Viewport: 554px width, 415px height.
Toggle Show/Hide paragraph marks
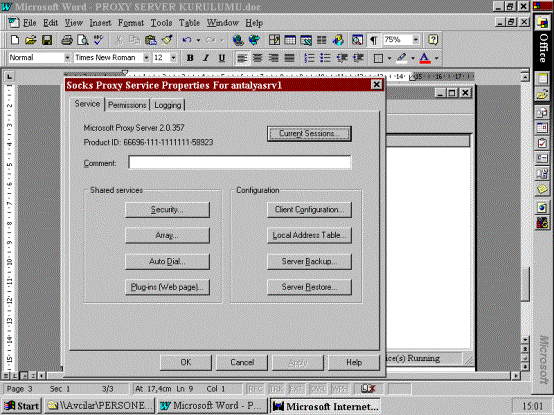tap(373, 40)
